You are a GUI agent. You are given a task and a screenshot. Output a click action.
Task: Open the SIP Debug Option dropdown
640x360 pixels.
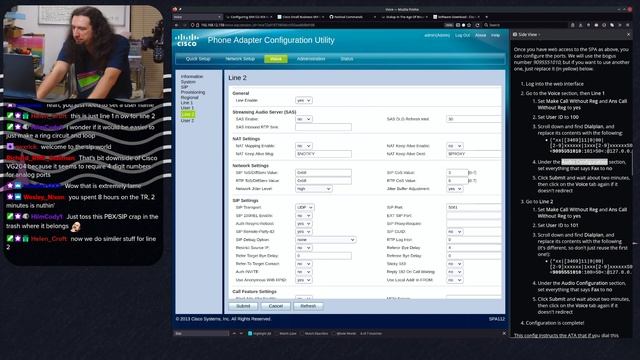(326, 240)
